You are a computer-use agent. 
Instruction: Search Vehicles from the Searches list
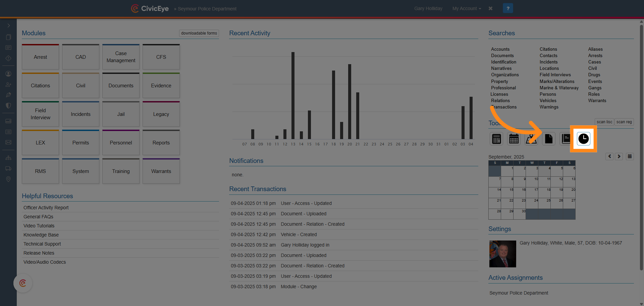coord(548,100)
